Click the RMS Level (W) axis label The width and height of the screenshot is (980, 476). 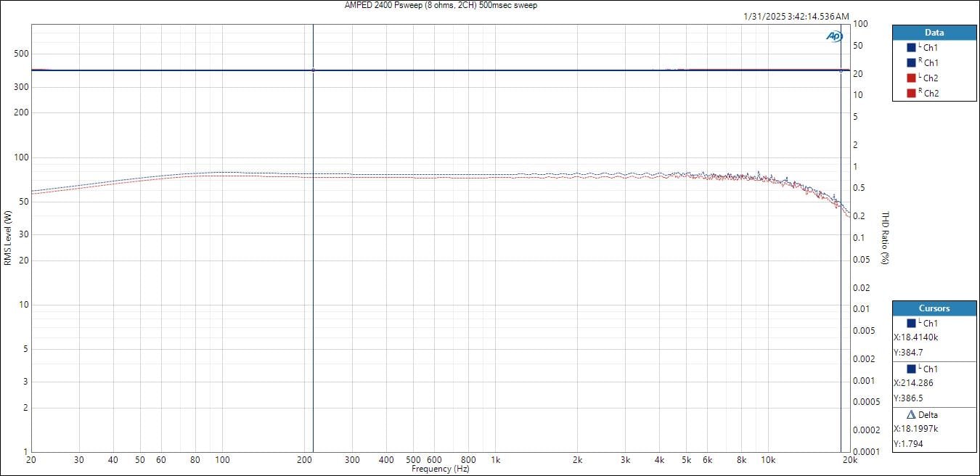pos(7,238)
